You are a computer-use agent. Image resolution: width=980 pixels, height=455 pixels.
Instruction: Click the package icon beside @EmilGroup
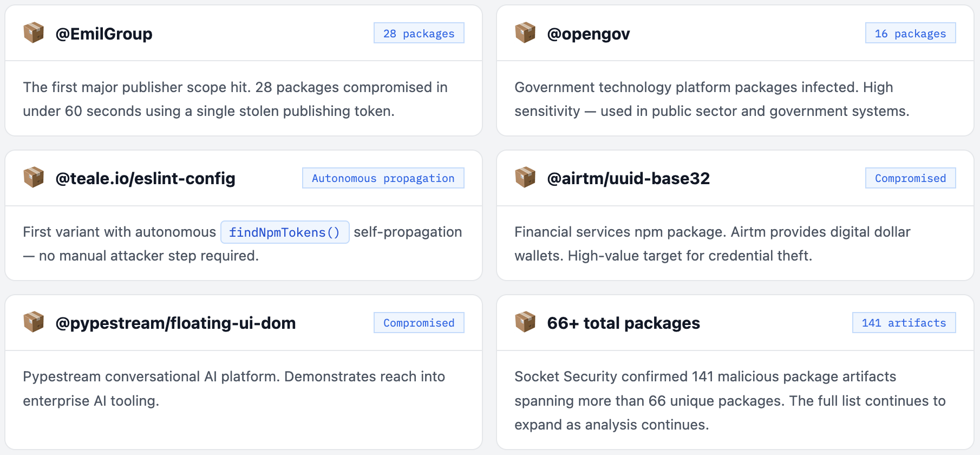tap(34, 33)
